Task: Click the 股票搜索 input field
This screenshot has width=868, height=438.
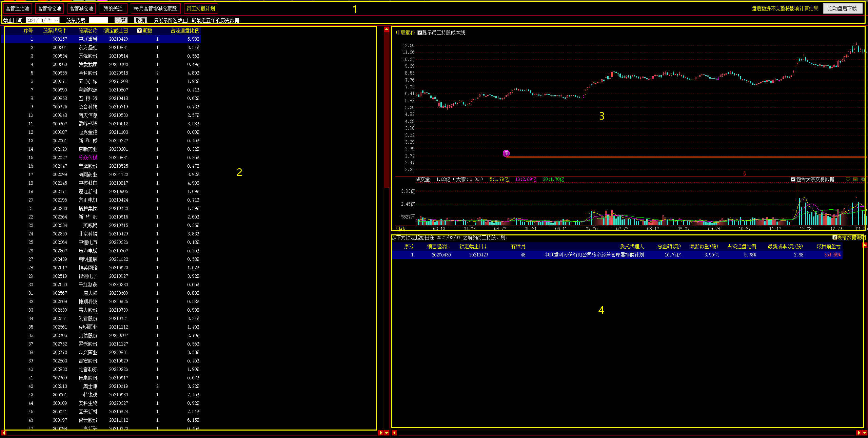Action: [98, 20]
